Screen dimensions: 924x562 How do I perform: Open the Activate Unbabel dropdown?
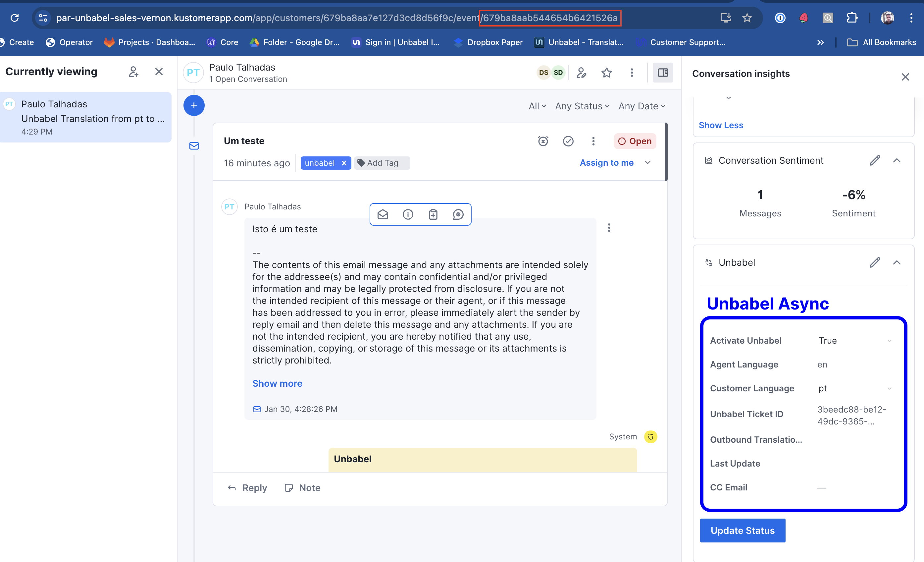coord(855,341)
